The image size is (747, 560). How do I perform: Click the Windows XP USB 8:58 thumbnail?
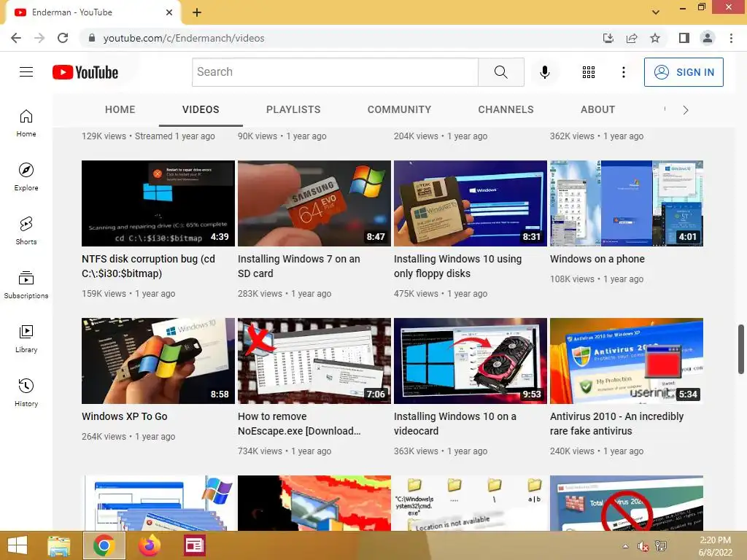pyautogui.click(x=158, y=361)
